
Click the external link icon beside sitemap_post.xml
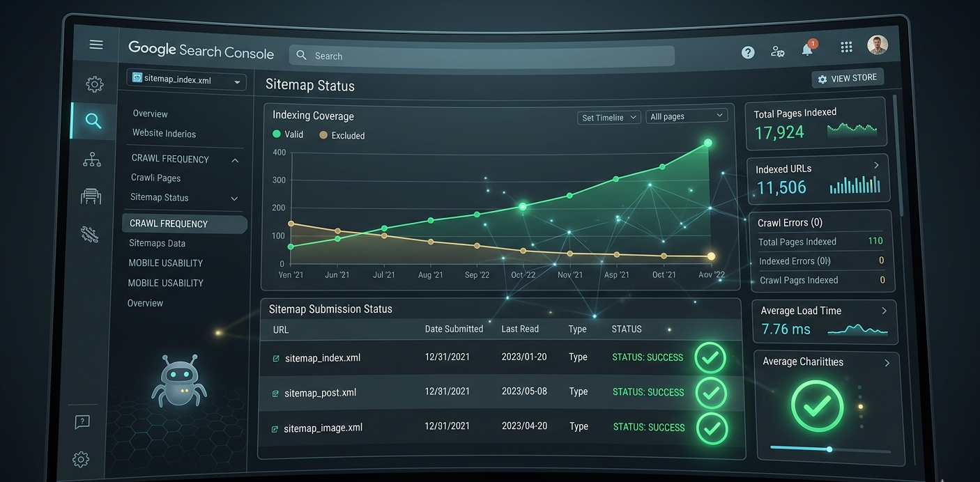[275, 394]
